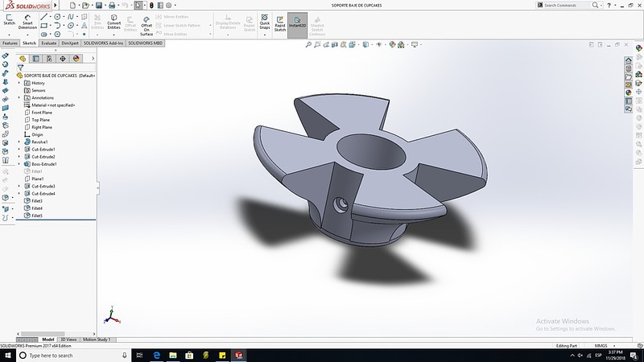644x362 pixels.
Task: Expand the Cut-Extrude4 feature
Action: tap(19, 194)
